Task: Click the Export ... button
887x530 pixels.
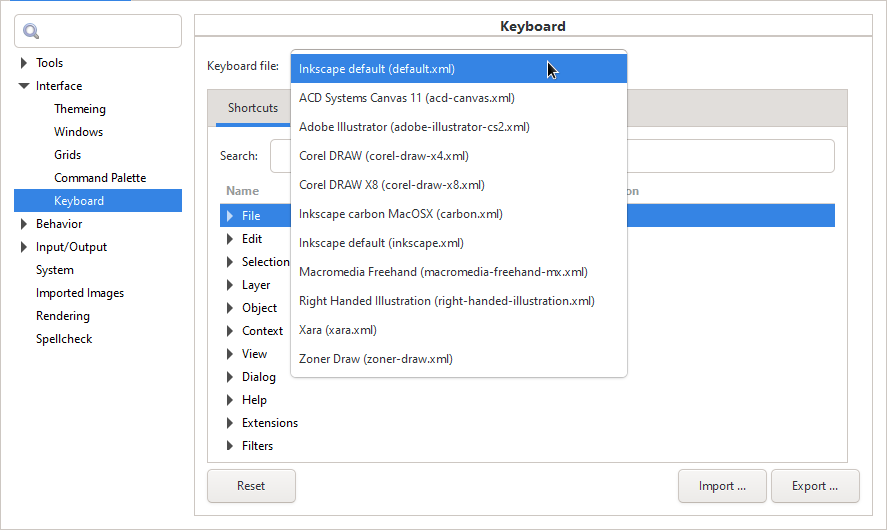Action: pos(815,486)
